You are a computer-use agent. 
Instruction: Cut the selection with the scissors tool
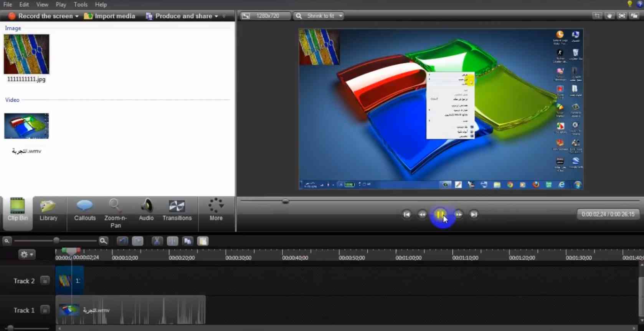[157, 241]
